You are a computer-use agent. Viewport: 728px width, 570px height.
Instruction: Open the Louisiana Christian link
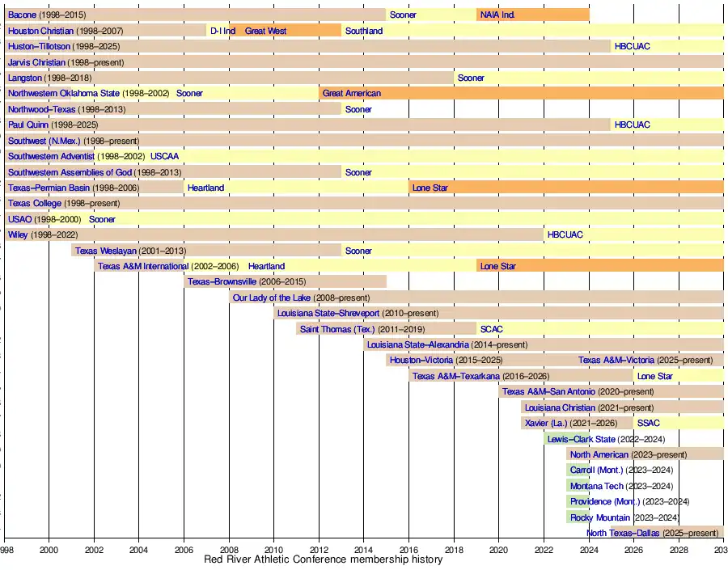[x=560, y=408]
